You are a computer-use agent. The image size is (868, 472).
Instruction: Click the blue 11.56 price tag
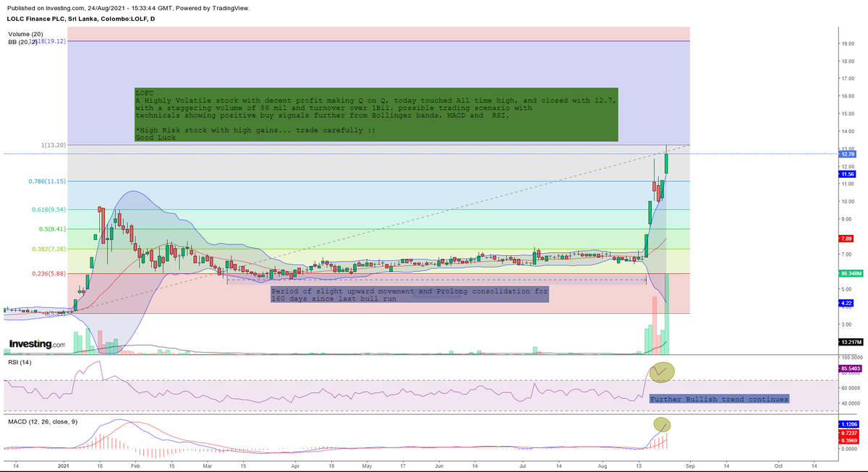point(848,174)
